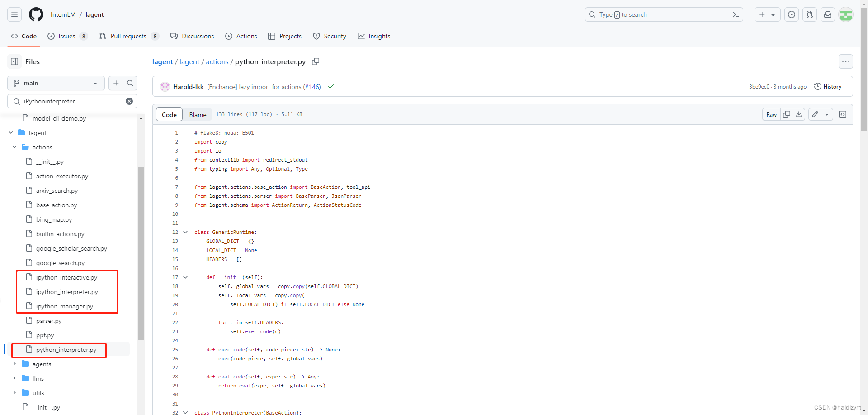This screenshot has height=415, width=868.
Task: Open the Actions tab
Action: click(241, 36)
